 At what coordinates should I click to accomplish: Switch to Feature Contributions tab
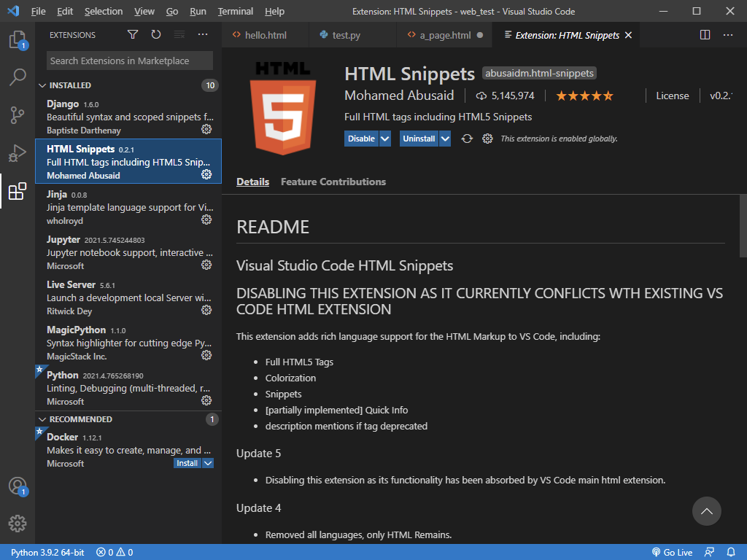333,182
